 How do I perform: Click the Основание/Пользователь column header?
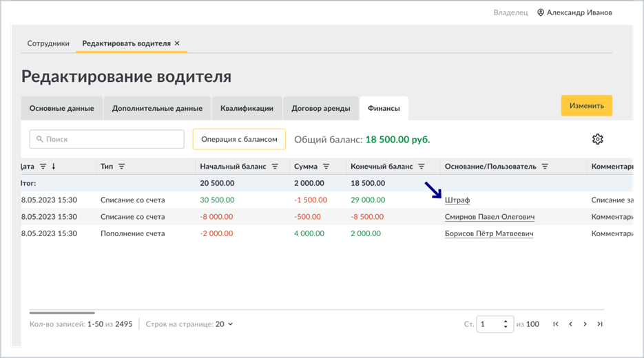[x=490, y=167]
